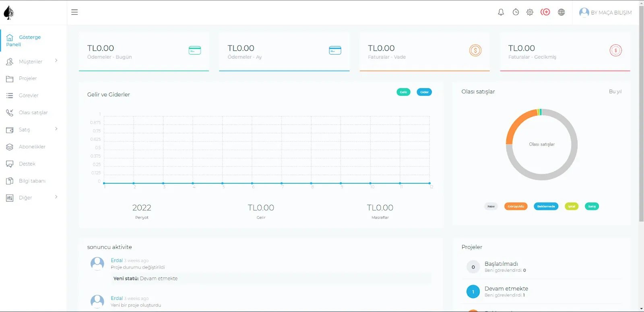The image size is (644, 312).
Task: Click the red plus quick-add icon
Action: 545,12
